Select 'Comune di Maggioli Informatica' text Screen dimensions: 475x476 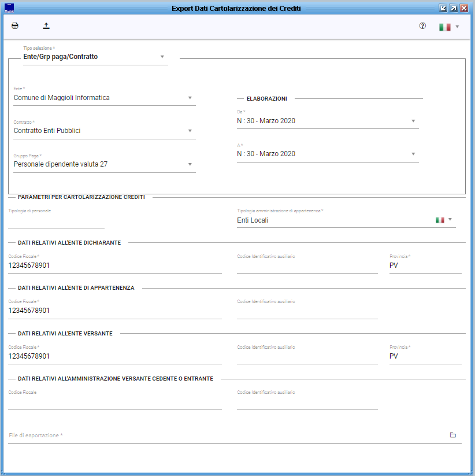tap(62, 98)
